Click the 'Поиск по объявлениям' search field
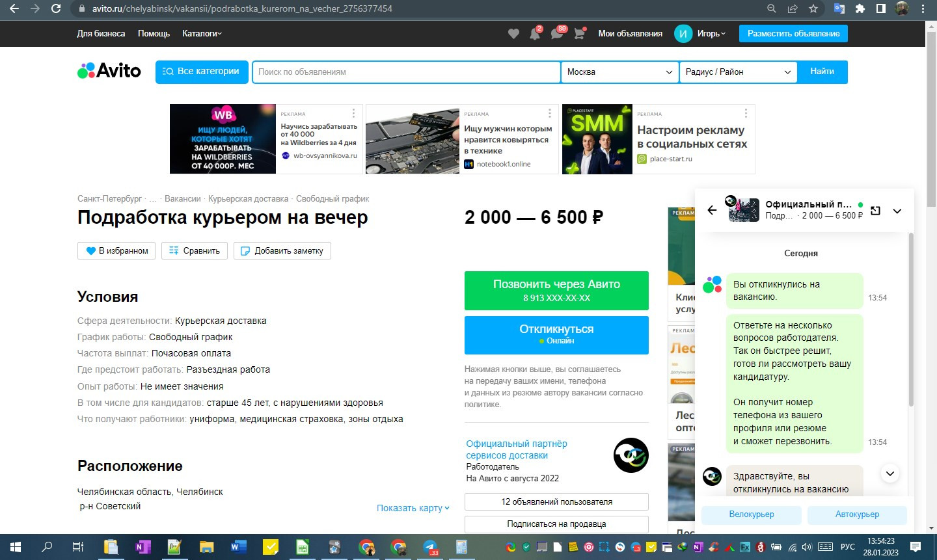 point(407,72)
